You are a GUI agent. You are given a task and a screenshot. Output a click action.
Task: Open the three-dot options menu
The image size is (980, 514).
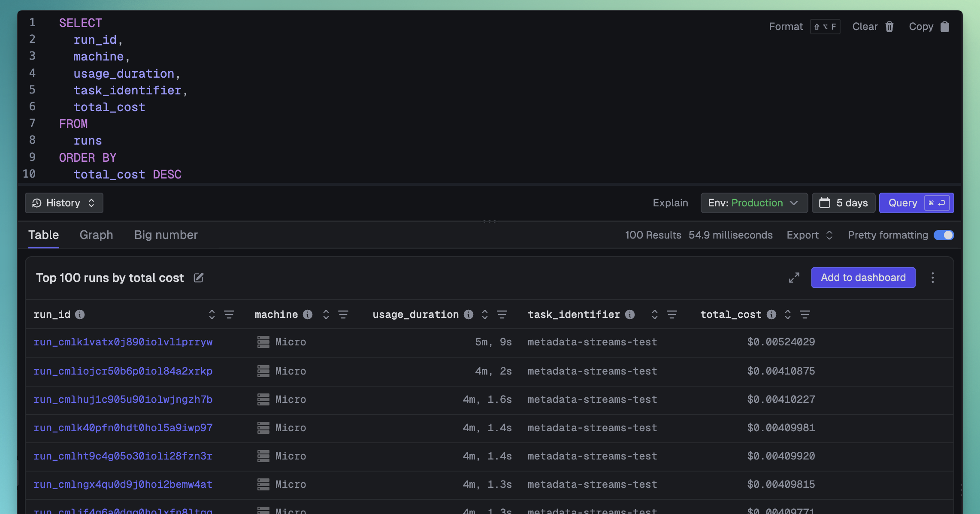tap(932, 278)
